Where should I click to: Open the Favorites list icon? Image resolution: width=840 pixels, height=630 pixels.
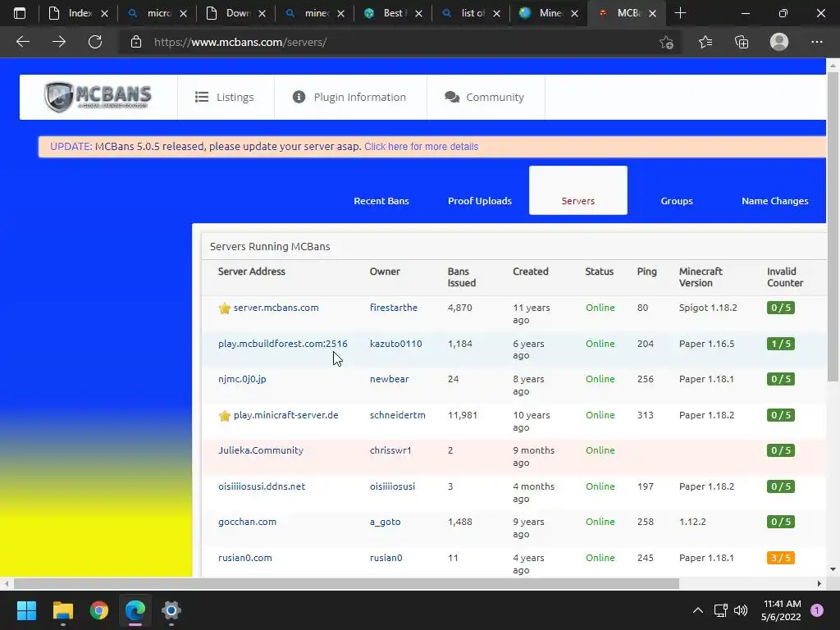tap(705, 42)
